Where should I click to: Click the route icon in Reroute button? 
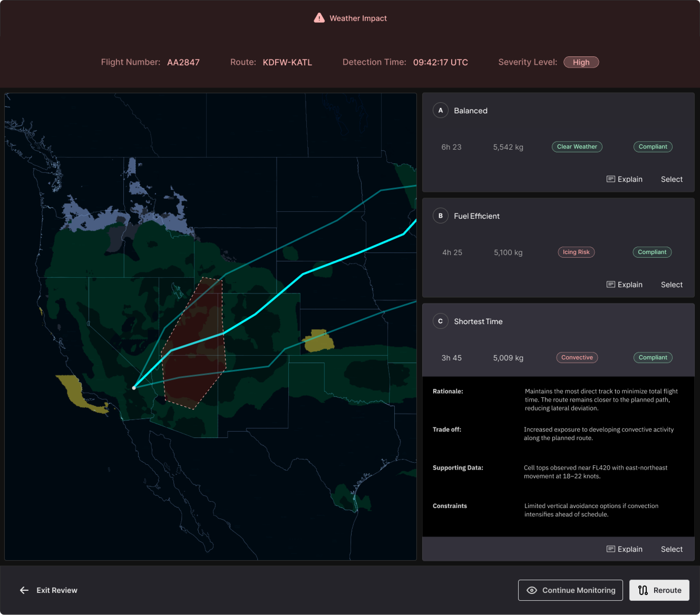[643, 590]
